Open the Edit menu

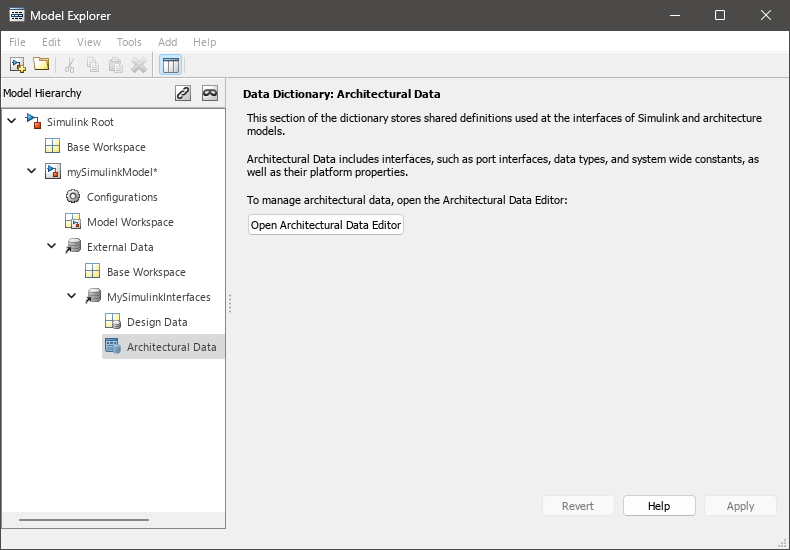click(51, 42)
